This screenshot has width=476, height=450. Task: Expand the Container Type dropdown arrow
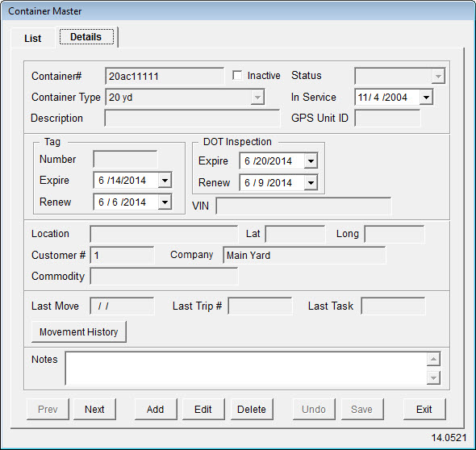tap(257, 98)
